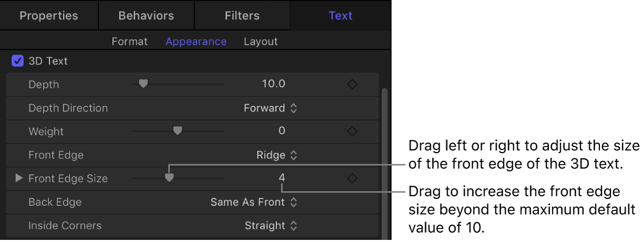The height and width of the screenshot is (242, 644).
Task: Go to the Format pane
Action: click(129, 42)
